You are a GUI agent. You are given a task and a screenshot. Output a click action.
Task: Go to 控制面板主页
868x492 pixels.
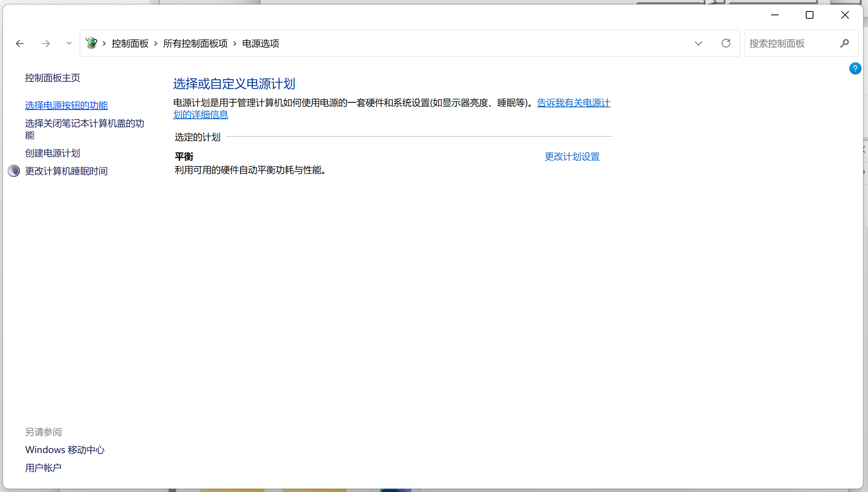click(x=53, y=78)
